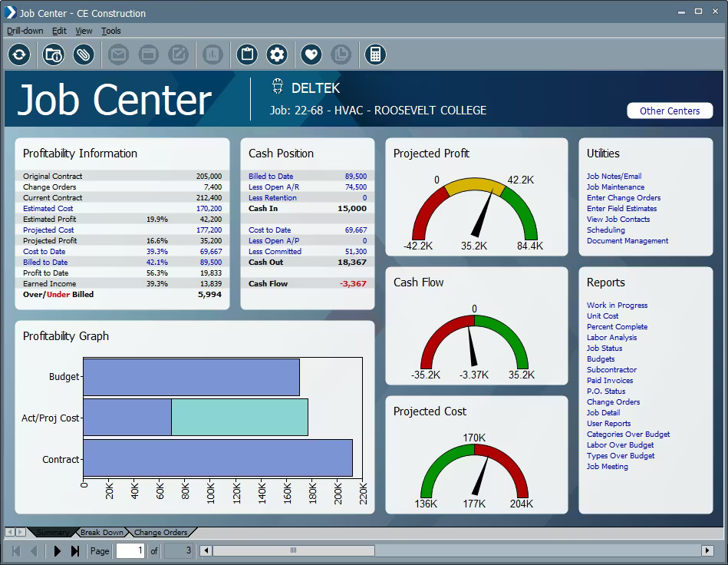728x565 pixels.
Task: Click the bottom horizontal scrollbar thumb
Action: [x=295, y=550]
